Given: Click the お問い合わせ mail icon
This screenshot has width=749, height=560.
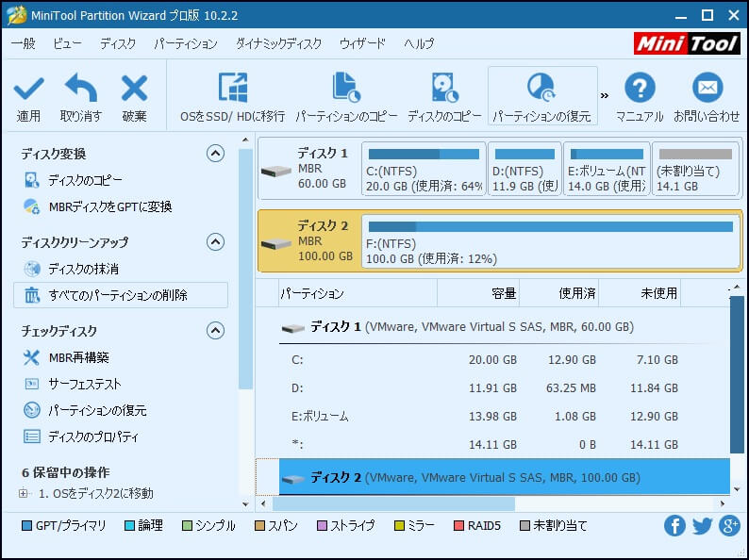Looking at the screenshot, I should pos(707,91).
